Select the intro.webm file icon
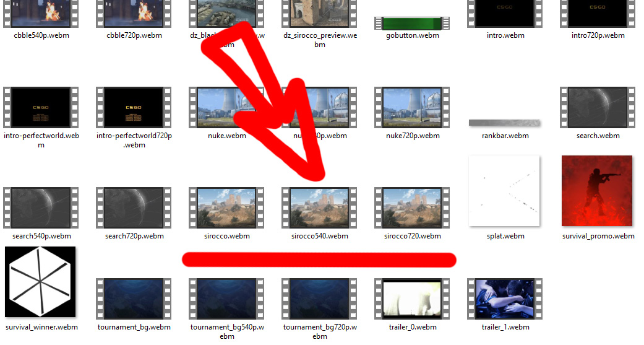Viewport: 644px width, 345px height. (505, 14)
